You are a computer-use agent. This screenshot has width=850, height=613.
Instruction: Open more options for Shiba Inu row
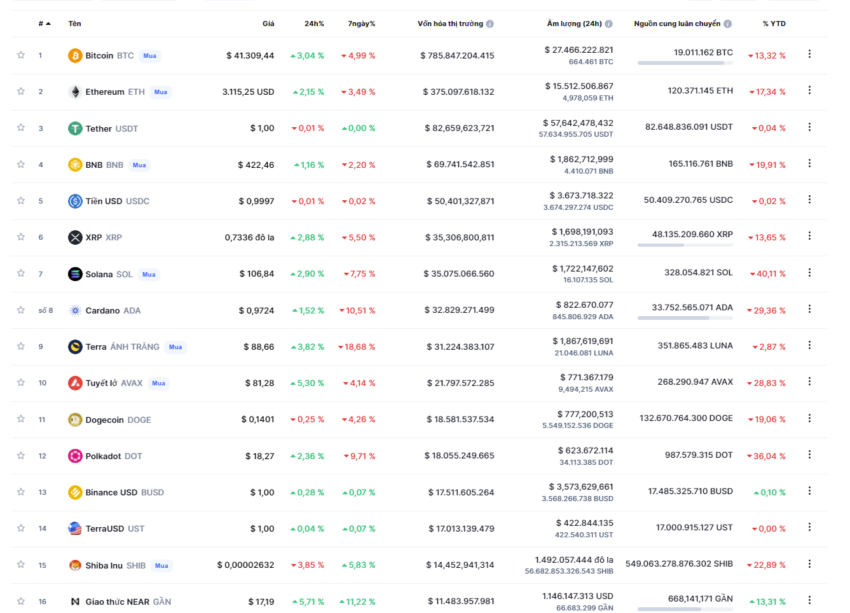pos(809,564)
